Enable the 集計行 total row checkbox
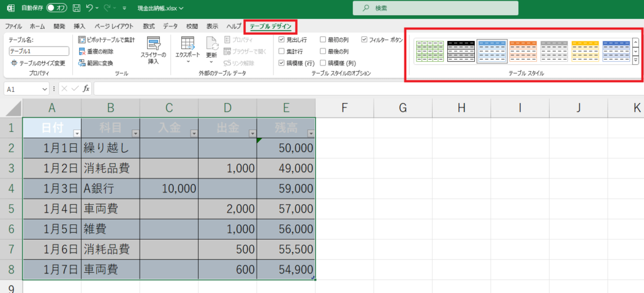 point(282,51)
